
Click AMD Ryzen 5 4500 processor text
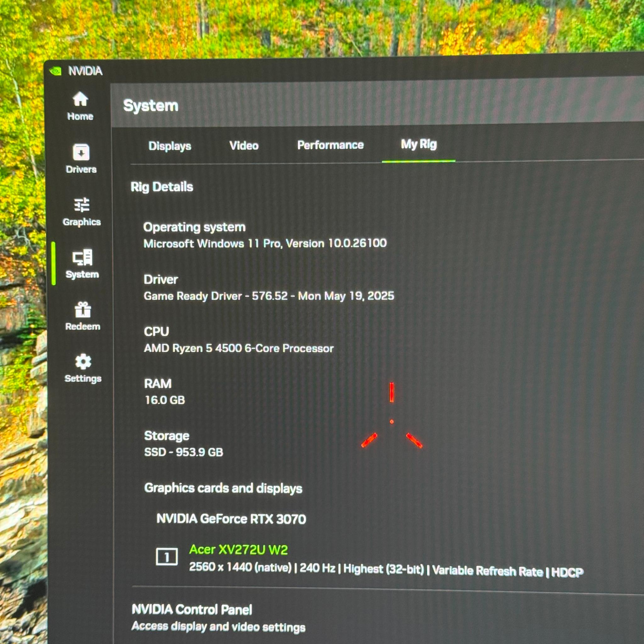coord(239,348)
